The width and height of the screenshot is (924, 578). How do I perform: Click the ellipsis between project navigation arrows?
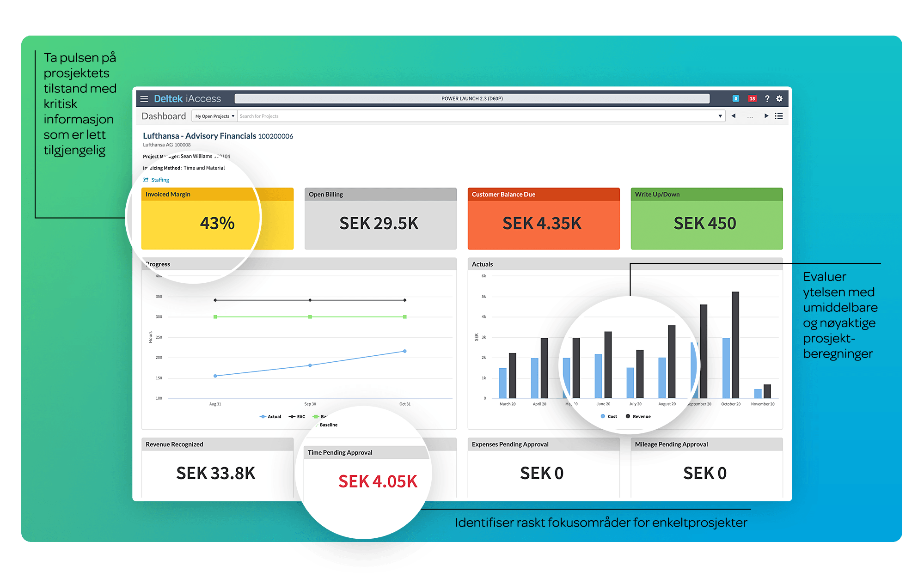[x=750, y=117]
